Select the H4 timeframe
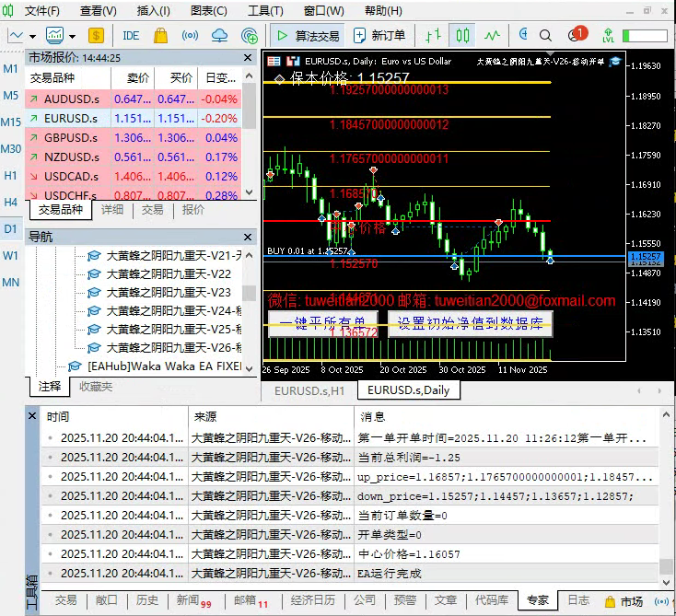Image resolution: width=676 pixels, height=616 pixels. (11, 202)
